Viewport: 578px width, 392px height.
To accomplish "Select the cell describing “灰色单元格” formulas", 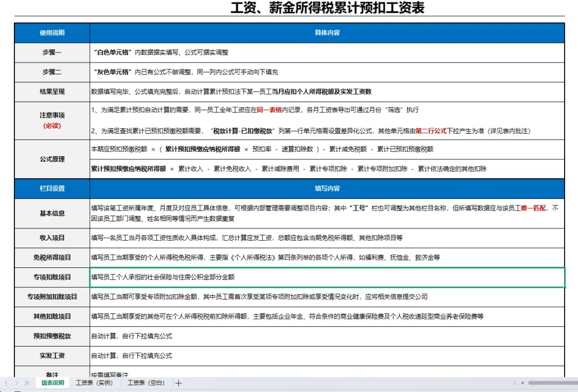I will tap(327, 72).
